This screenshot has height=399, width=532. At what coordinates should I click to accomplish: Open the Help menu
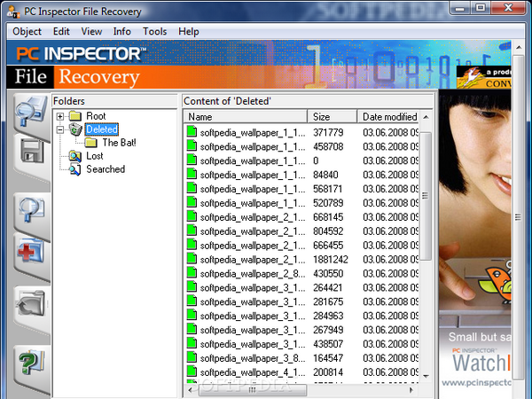[x=189, y=32]
